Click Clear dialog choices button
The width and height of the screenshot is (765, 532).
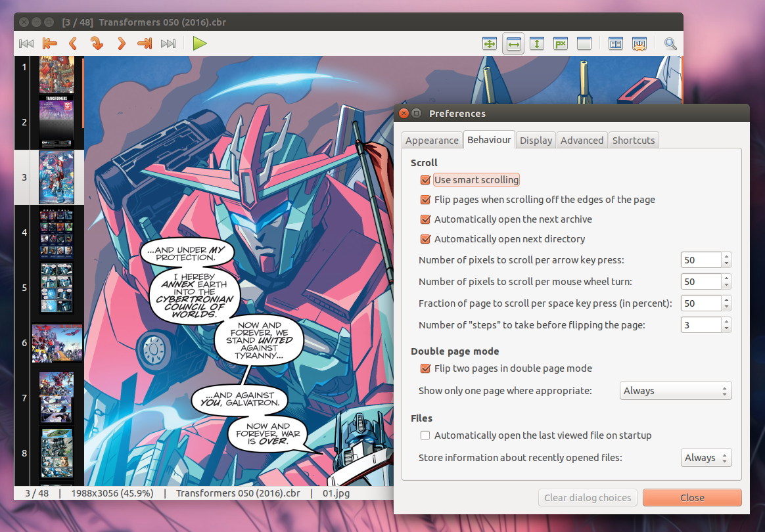[x=588, y=498]
